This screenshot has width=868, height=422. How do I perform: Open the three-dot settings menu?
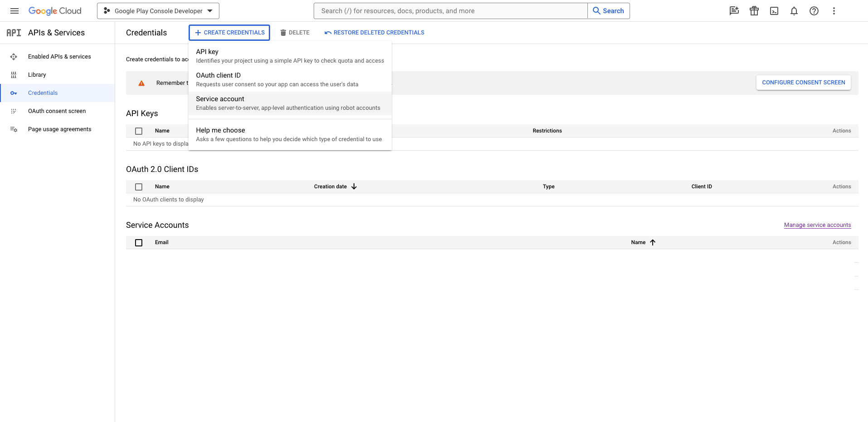(834, 11)
